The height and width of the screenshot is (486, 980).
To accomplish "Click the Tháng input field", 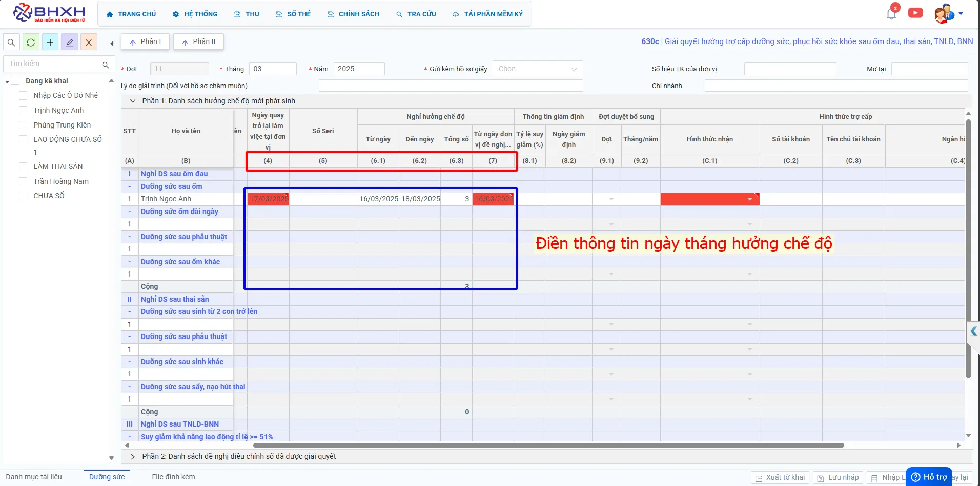I will point(273,69).
